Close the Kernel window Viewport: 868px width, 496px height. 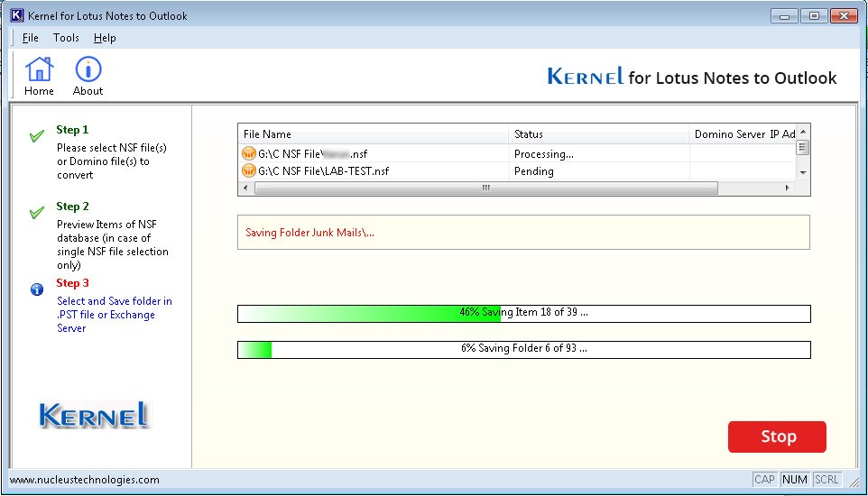844,16
